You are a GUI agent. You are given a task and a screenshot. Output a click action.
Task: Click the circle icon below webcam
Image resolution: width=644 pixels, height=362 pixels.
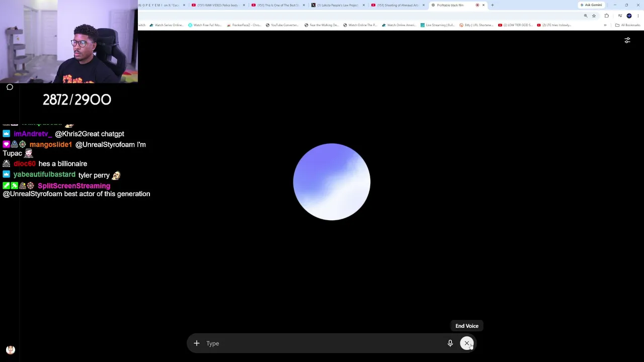10,87
